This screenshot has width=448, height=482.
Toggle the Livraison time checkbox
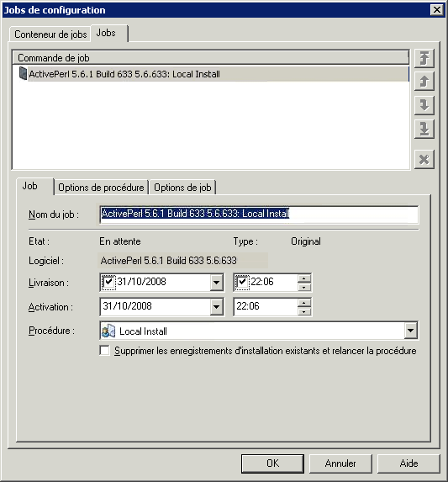[x=242, y=282]
